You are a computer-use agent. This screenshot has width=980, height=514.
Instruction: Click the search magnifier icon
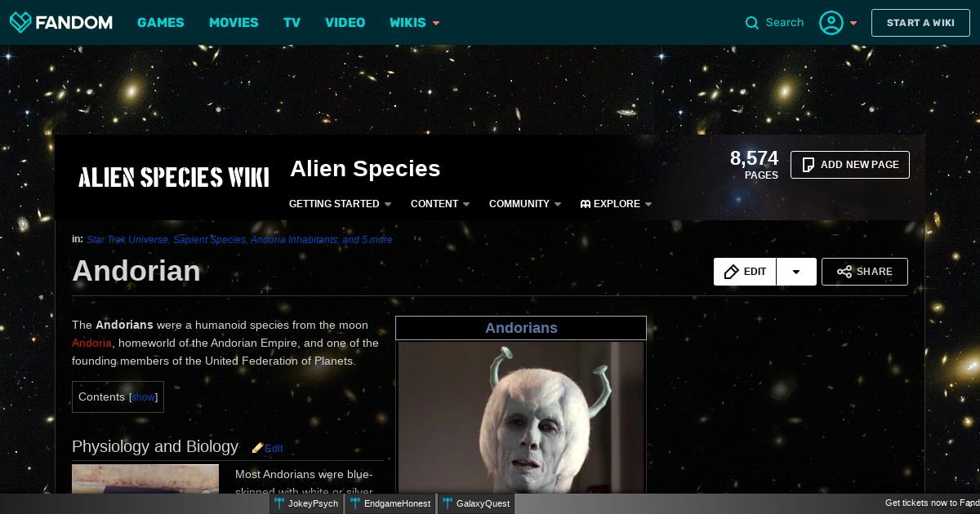[752, 23]
